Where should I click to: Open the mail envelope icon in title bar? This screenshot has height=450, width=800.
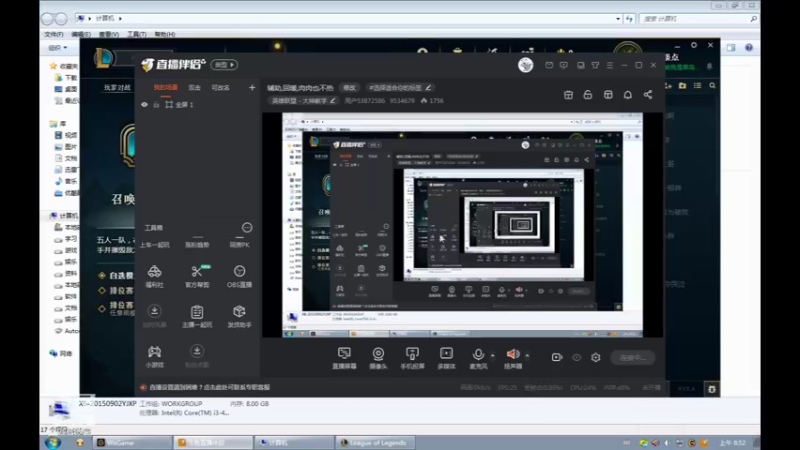pos(549,65)
